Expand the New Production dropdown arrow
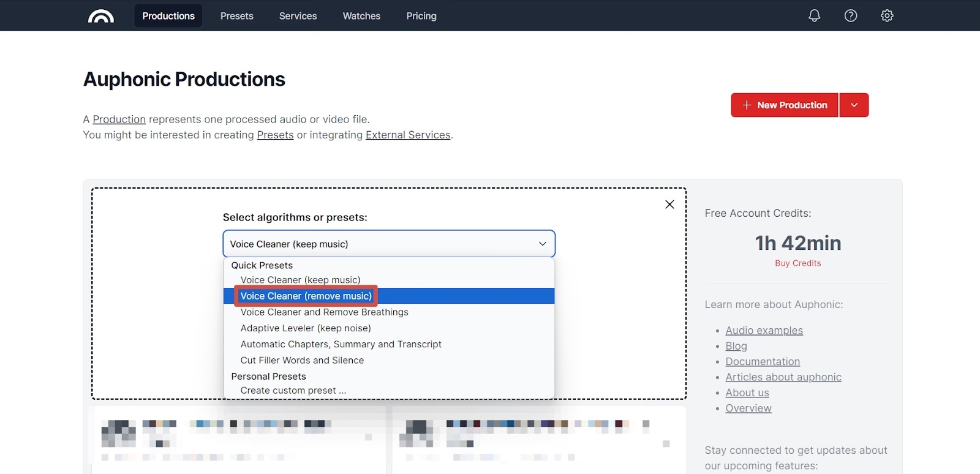 (854, 105)
